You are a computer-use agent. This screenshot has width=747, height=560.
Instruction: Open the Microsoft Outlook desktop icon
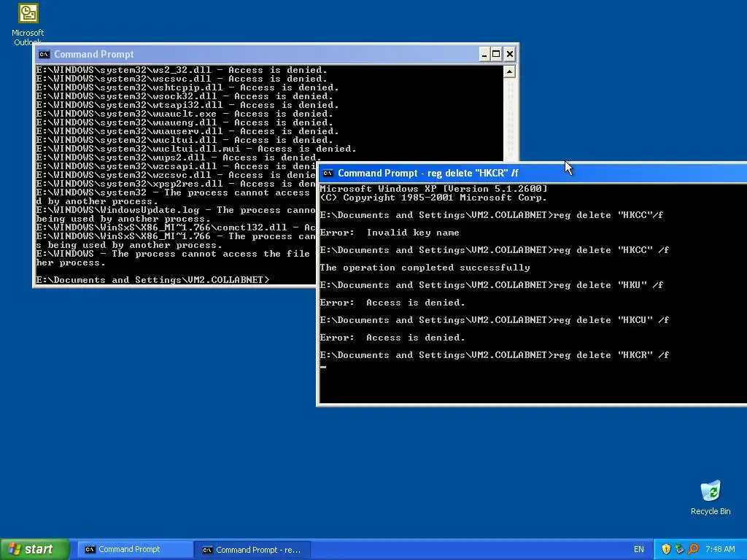point(28,24)
